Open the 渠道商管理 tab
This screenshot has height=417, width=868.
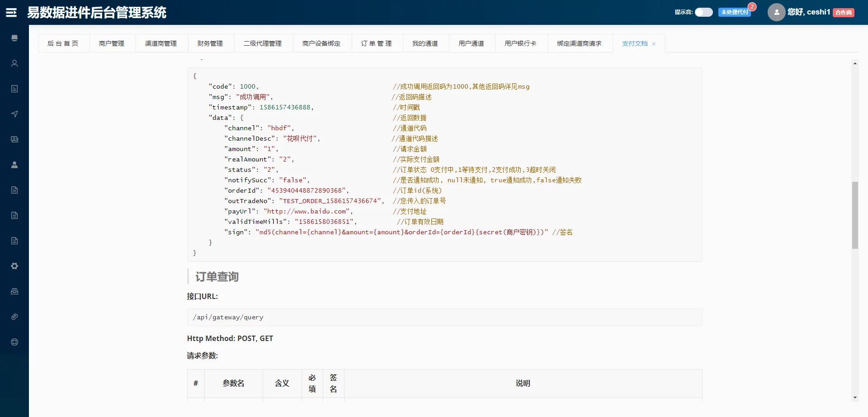click(x=161, y=43)
